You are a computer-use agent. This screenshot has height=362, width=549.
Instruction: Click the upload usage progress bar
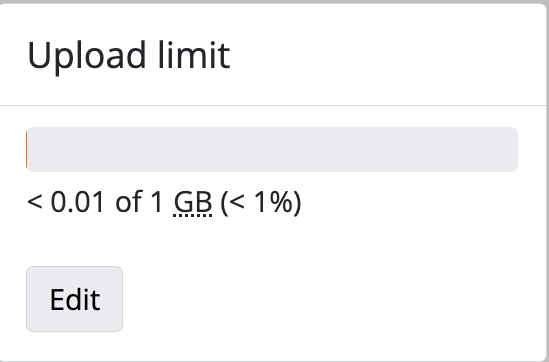click(x=272, y=149)
